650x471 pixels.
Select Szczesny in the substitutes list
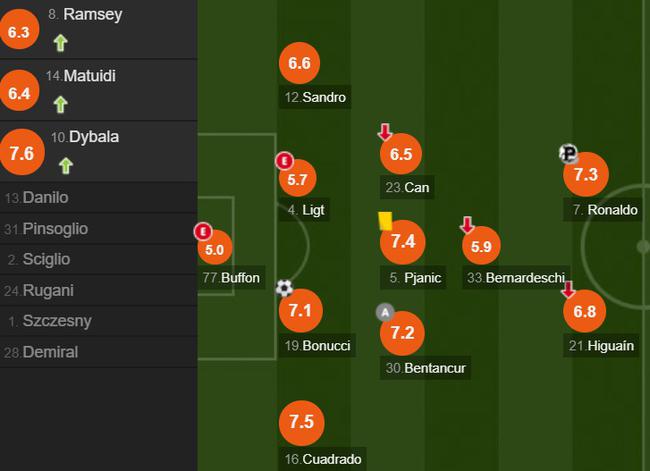tap(98, 321)
